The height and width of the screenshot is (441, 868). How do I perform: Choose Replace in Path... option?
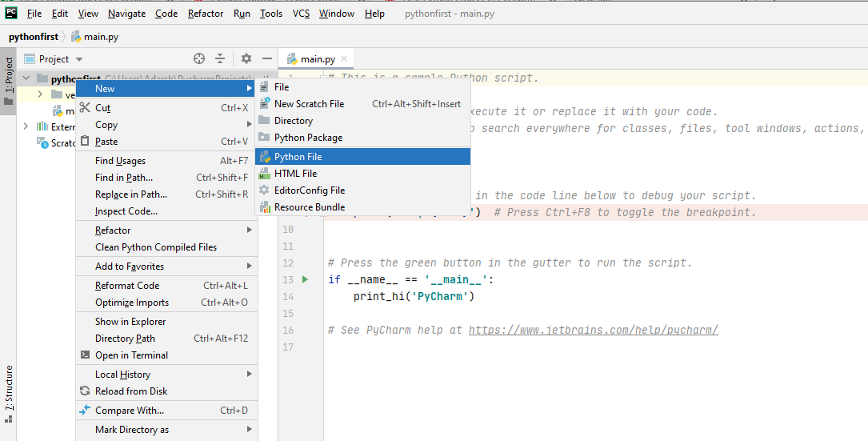click(166, 194)
